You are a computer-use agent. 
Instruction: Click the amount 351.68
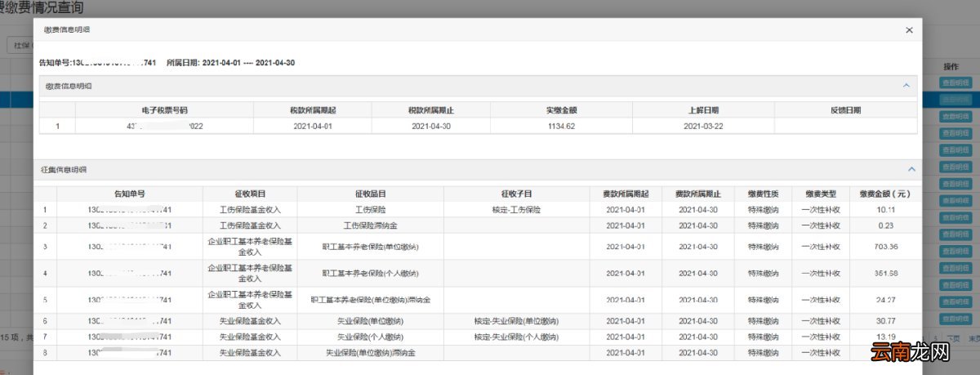[884, 273]
